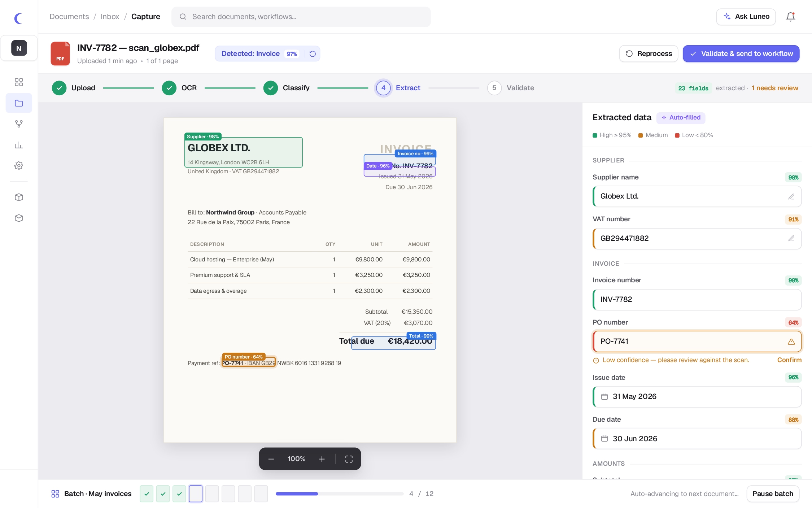Image resolution: width=812 pixels, height=508 pixels.
Task: Go to Documents breadcrumb
Action: (69, 17)
